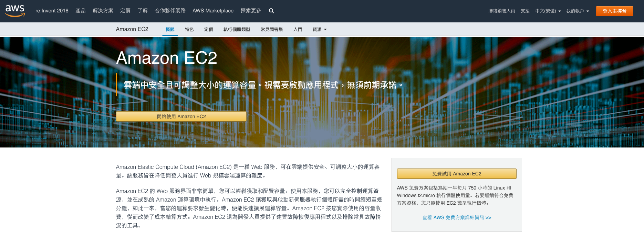Select the 執行個體類型 tab

237,30
